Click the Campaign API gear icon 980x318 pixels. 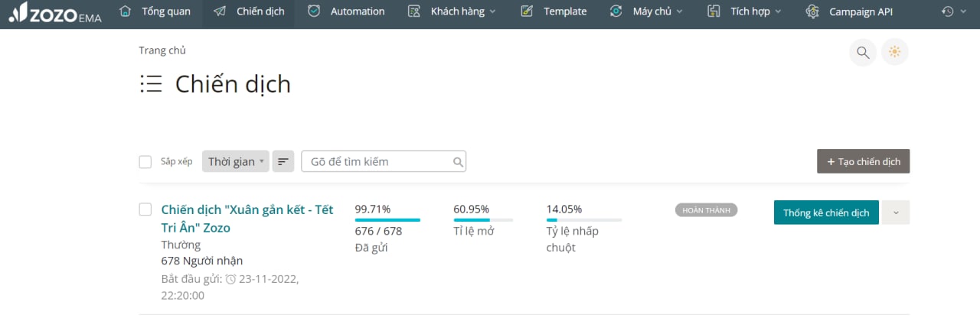[x=814, y=11]
